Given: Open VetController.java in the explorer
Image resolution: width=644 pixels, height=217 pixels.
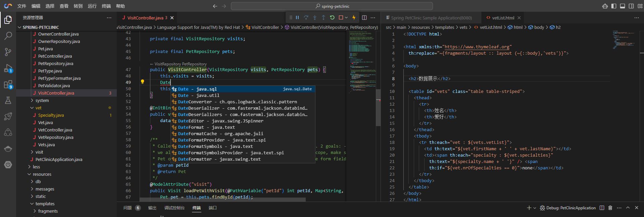Looking at the screenshot, I should 55,130.
